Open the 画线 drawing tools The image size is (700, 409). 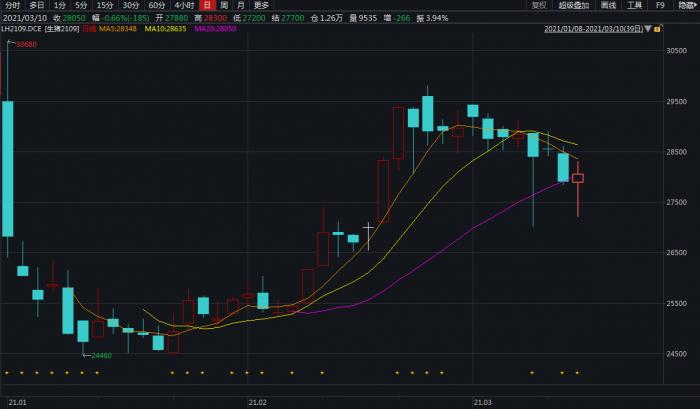608,5
